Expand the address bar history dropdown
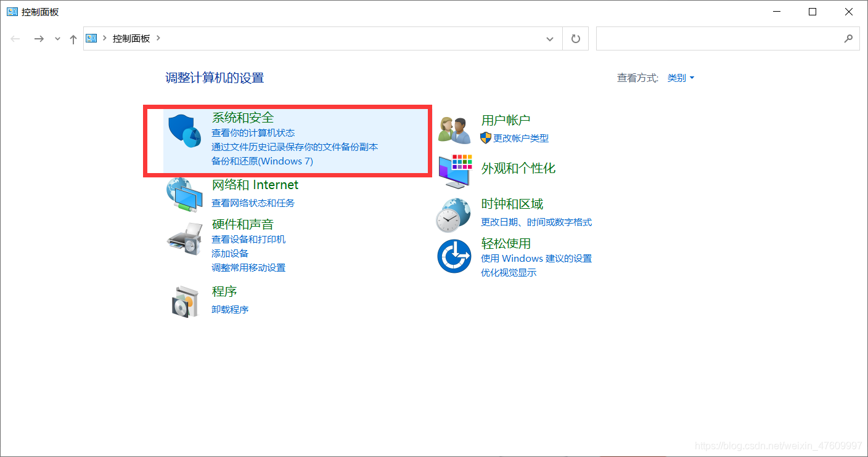 pos(550,39)
